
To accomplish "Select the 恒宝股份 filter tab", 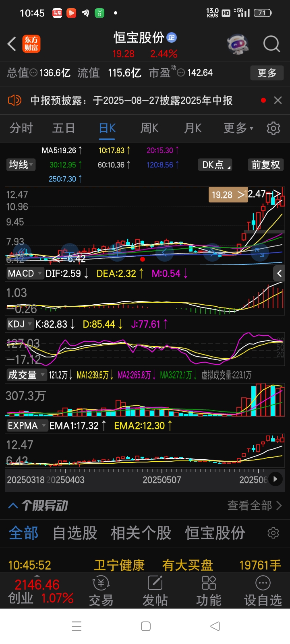I will coord(215,533).
